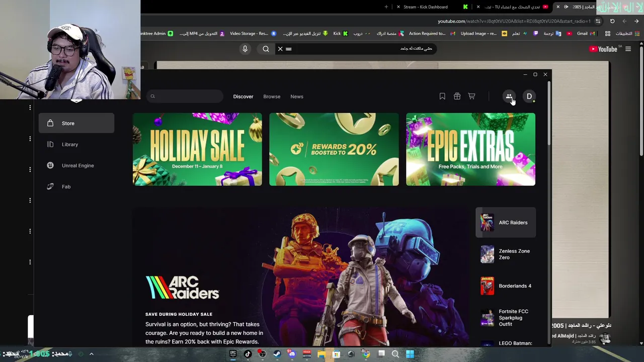The image size is (644, 362).
Task: Open Chrome from the taskbar
Action: [366, 354]
